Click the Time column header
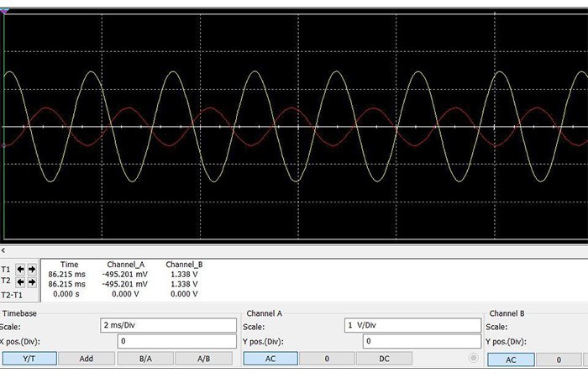588x378 pixels. point(70,265)
